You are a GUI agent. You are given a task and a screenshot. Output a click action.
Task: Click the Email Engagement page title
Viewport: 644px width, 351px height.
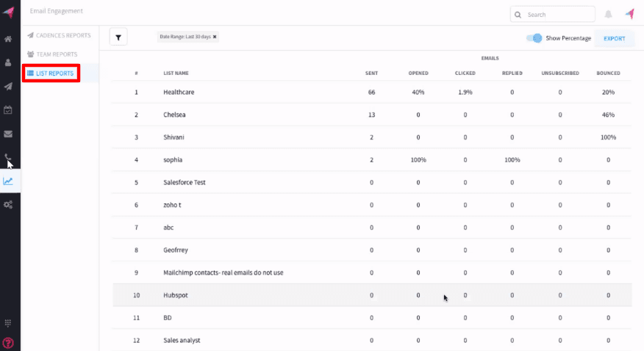[57, 11]
